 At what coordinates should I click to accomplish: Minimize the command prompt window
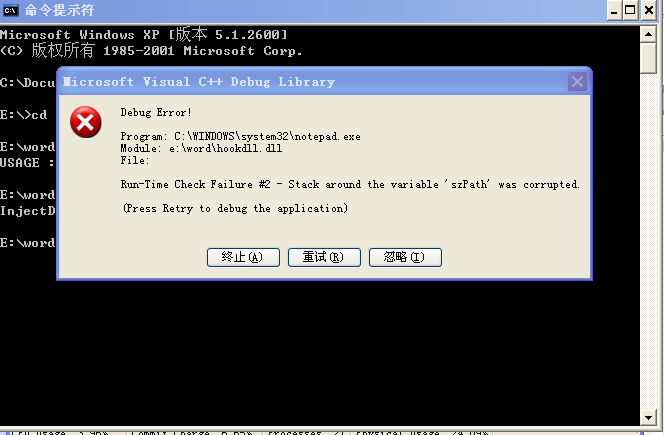[x=614, y=10]
